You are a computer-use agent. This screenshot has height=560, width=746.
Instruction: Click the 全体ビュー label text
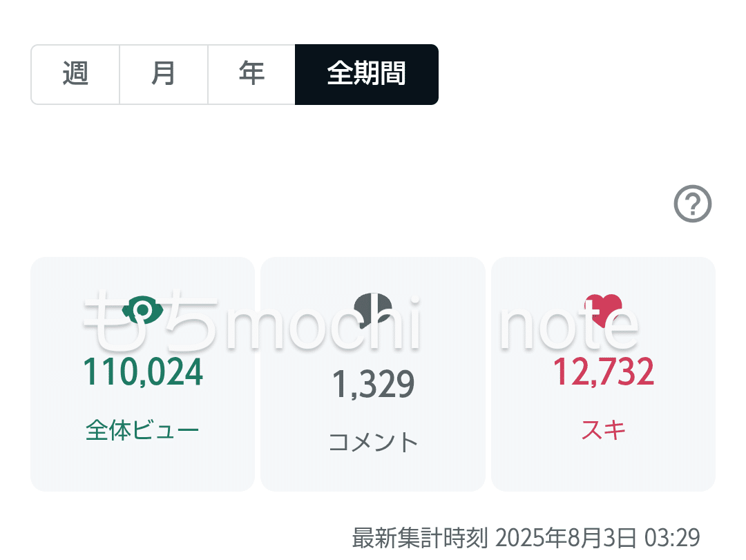142,430
